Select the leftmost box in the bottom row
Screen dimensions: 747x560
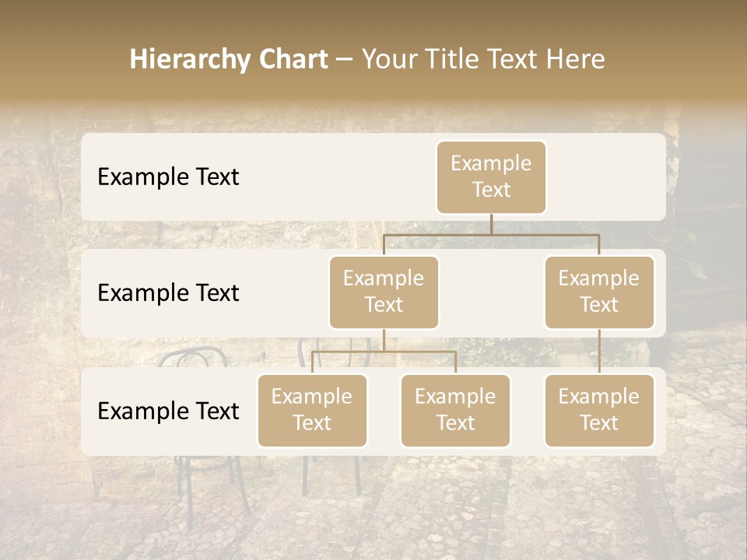(x=312, y=410)
